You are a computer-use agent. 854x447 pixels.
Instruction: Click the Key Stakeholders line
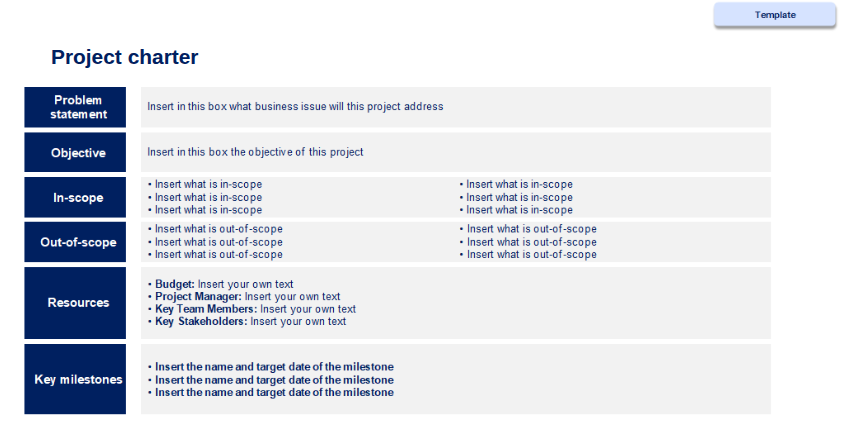pos(247,322)
